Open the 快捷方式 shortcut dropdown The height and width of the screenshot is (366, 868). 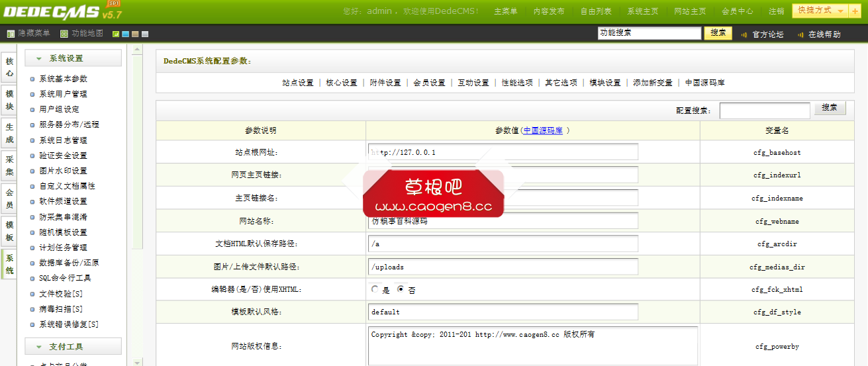click(x=821, y=11)
